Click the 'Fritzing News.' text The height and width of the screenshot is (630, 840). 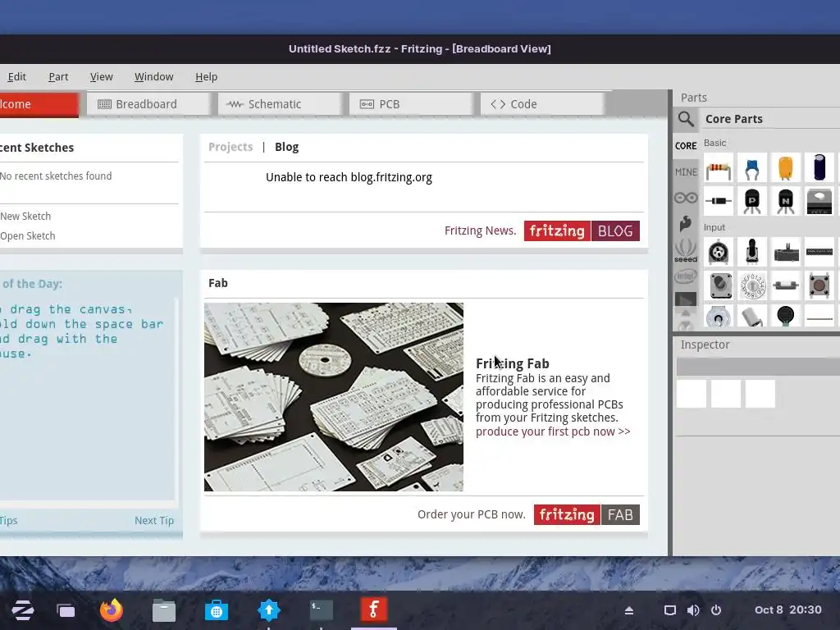(481, 231)
